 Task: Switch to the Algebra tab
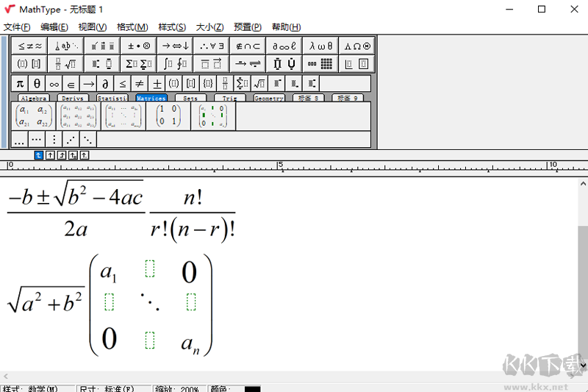click(34, 98)
